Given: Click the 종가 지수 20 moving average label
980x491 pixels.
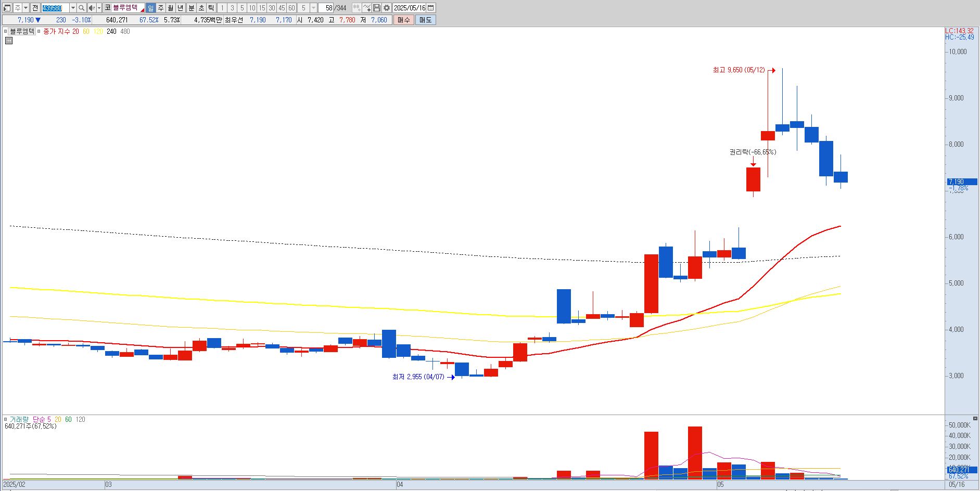Looking at the screenshot, I should pyautogui.click(x=61, y=31).
